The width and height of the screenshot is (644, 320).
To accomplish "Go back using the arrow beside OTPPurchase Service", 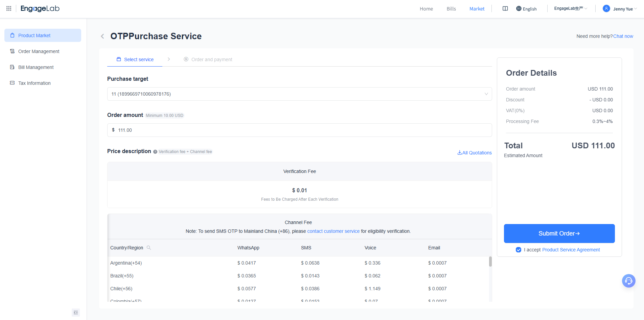I will coord(102,36).
